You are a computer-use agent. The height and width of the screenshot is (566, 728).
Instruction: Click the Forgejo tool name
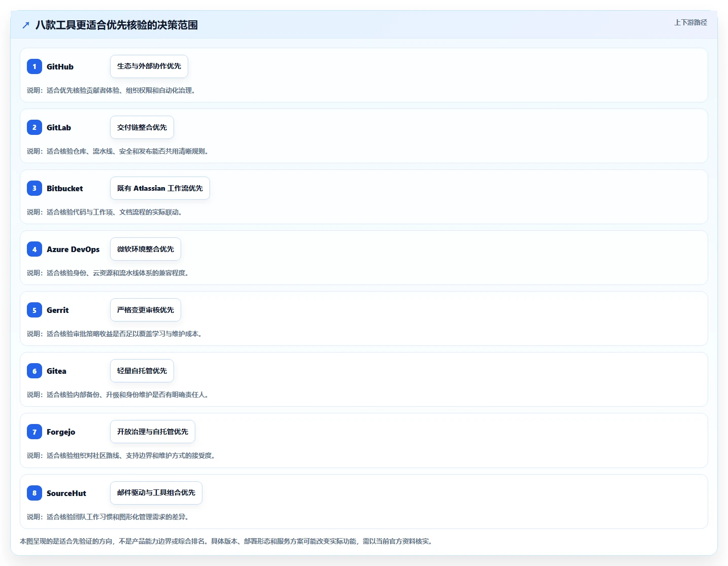(x=61, y=432)
